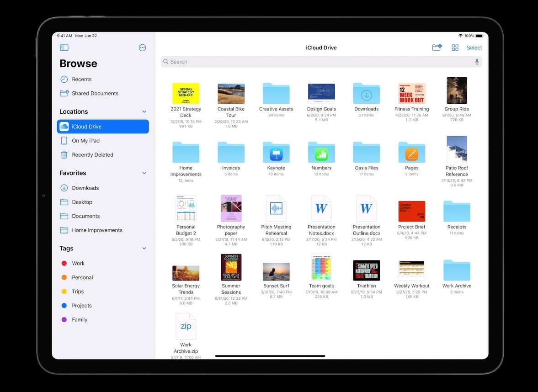
Task: Tap the Select button
Action: pyautogui.click(x=474, y=48)
